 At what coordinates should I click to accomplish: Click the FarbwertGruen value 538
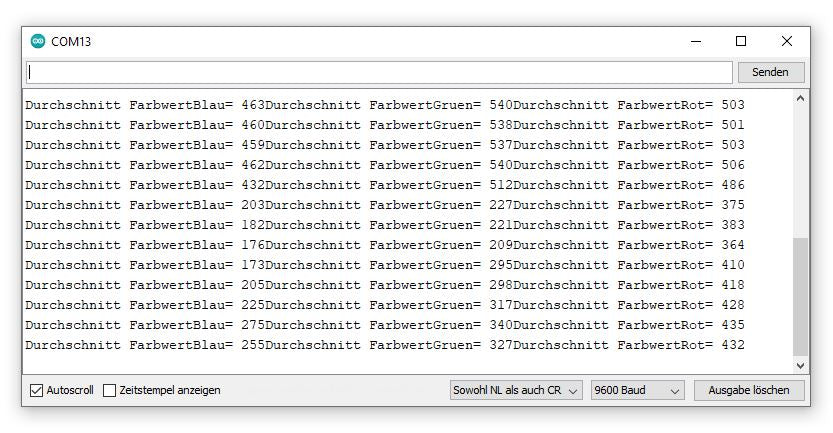(501, 125)
